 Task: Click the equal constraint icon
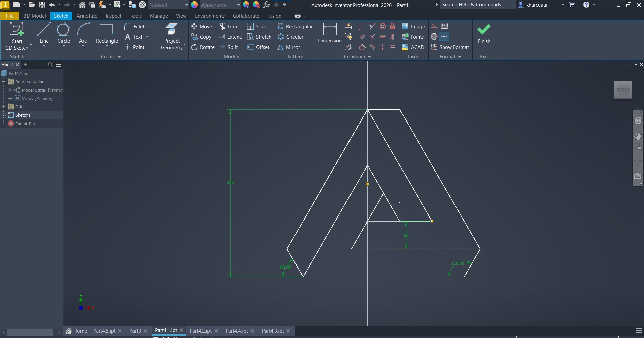pyautogui.click(x=393, y=47)
